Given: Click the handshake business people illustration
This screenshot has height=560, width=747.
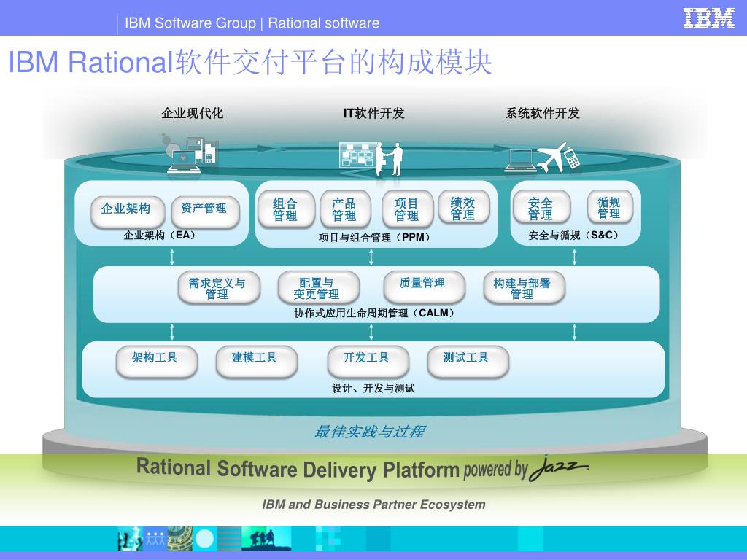Looking at the screenshot, I should [x=371, y=158].
